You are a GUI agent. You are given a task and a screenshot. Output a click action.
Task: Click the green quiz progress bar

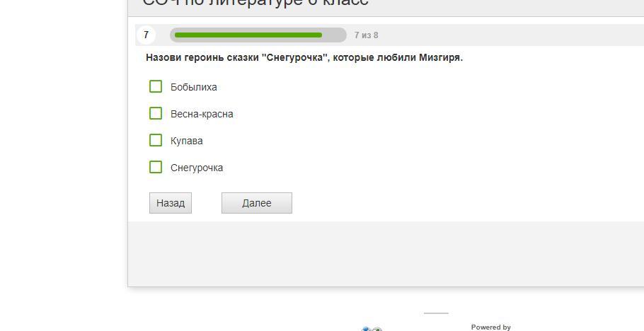(x=248, y=35)
